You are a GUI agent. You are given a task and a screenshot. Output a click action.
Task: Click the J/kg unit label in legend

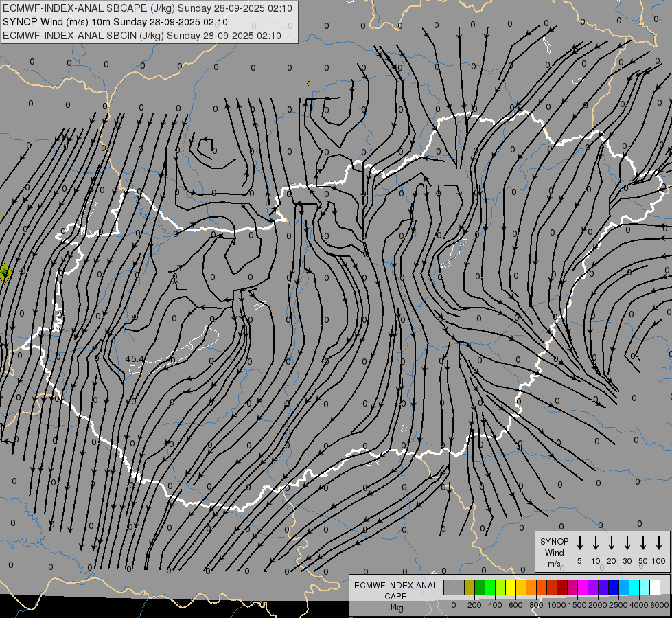pyautogui.click(x=395, y=608)
